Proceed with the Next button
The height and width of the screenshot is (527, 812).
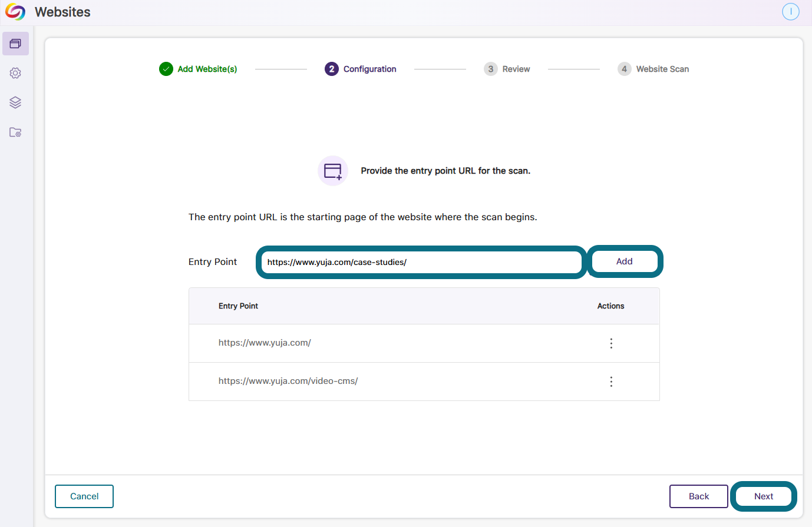(764, 496)
